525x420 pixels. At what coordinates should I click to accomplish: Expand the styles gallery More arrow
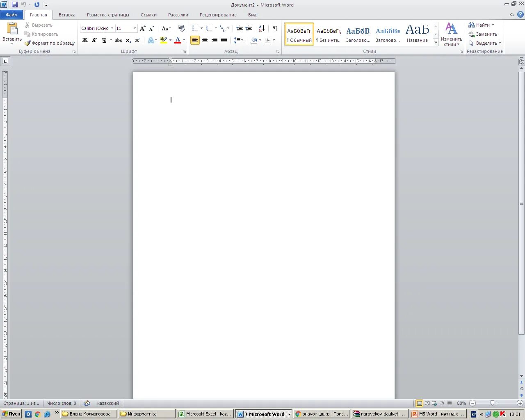[x=436, y=43]
